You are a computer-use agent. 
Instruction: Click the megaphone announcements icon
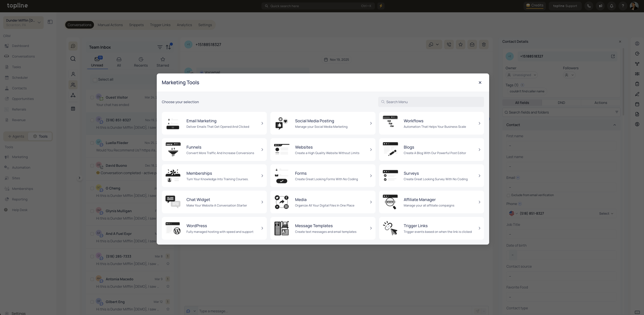[600, 6]
